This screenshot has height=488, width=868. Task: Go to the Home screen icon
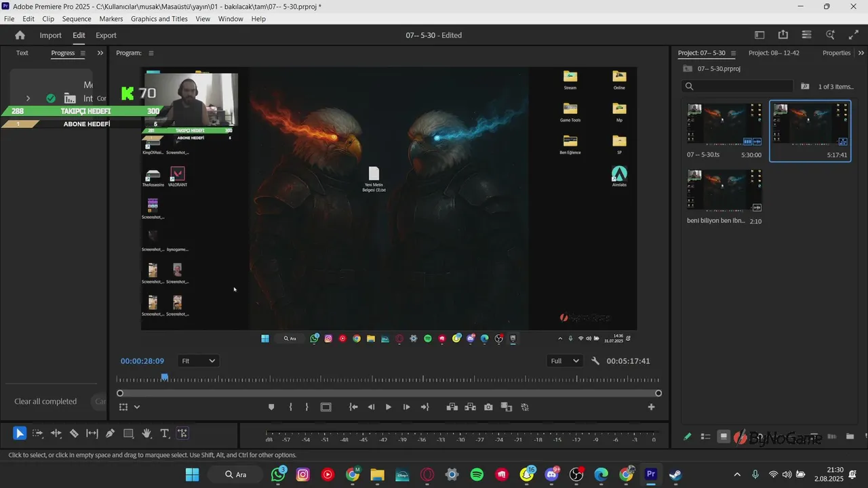tap(20, 35)
